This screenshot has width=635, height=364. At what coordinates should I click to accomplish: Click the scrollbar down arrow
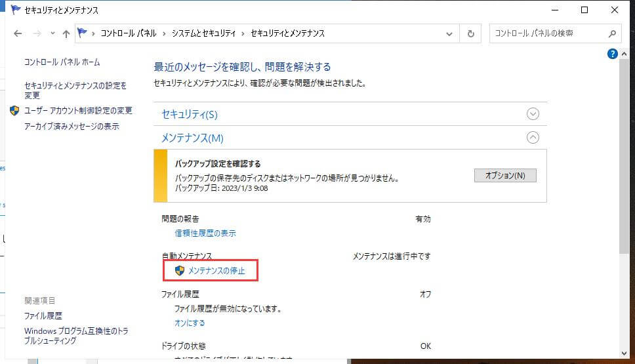coord(624,354)
